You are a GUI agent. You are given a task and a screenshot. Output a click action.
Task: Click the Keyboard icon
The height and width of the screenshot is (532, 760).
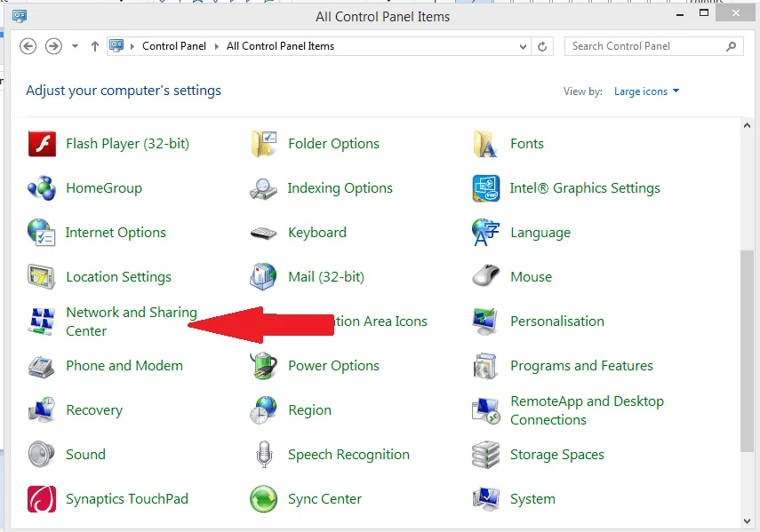point(264,233)
